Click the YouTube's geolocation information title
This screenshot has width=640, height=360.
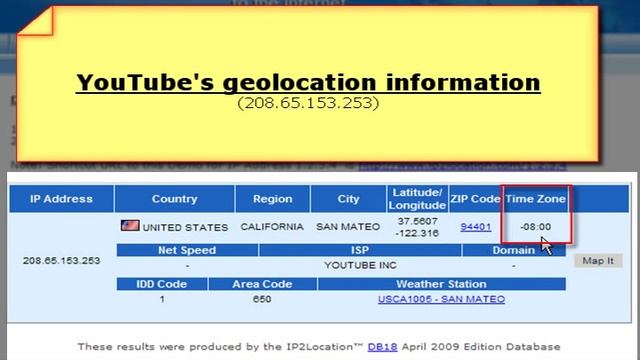pyautogui.click(x=308, y=82)
